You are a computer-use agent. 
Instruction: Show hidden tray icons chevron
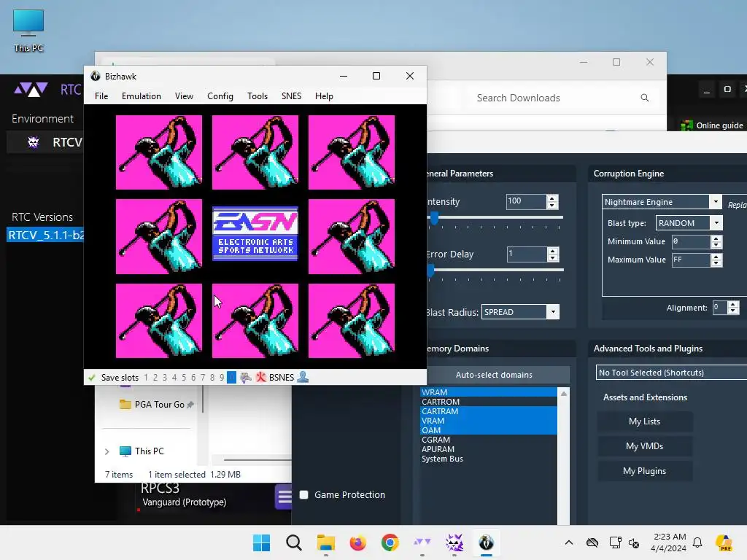[x=569, y=542]
